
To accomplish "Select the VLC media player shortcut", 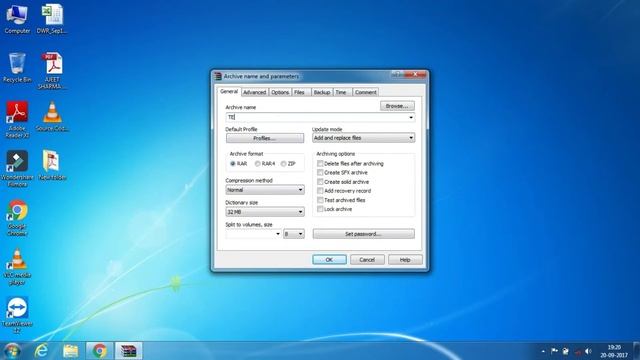I will pos(17,266).
